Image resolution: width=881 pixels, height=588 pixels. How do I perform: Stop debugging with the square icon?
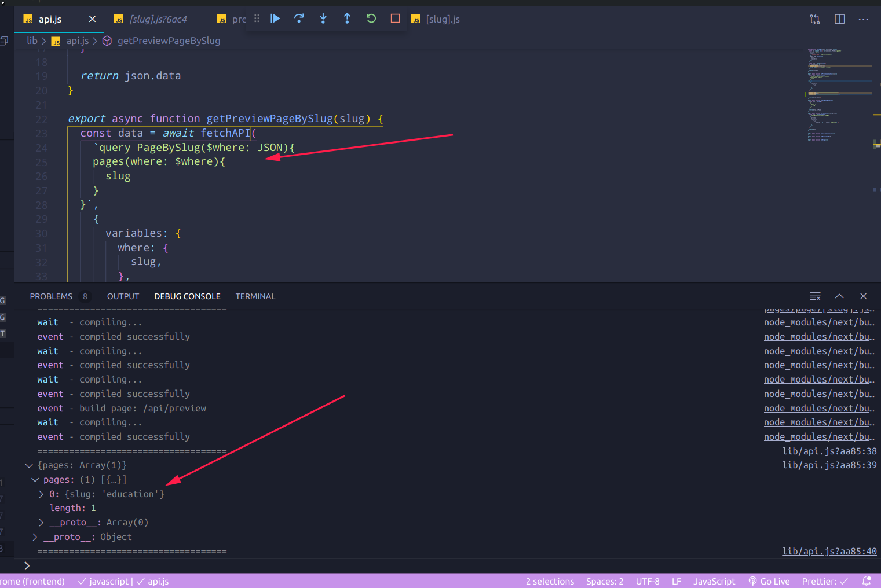[395, 19]
